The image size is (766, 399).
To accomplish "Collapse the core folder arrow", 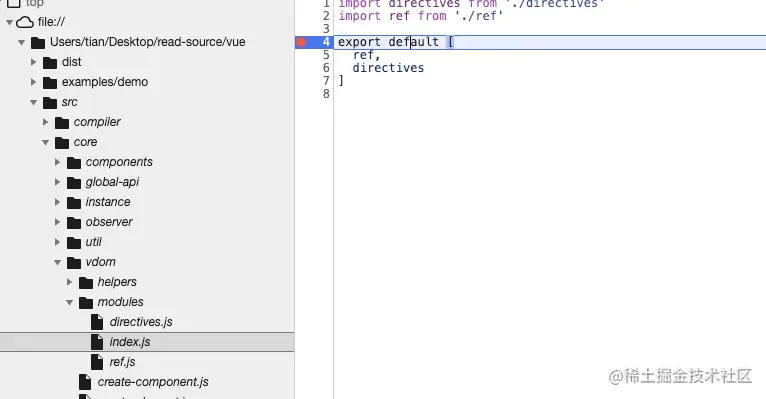I will (45, 143).
